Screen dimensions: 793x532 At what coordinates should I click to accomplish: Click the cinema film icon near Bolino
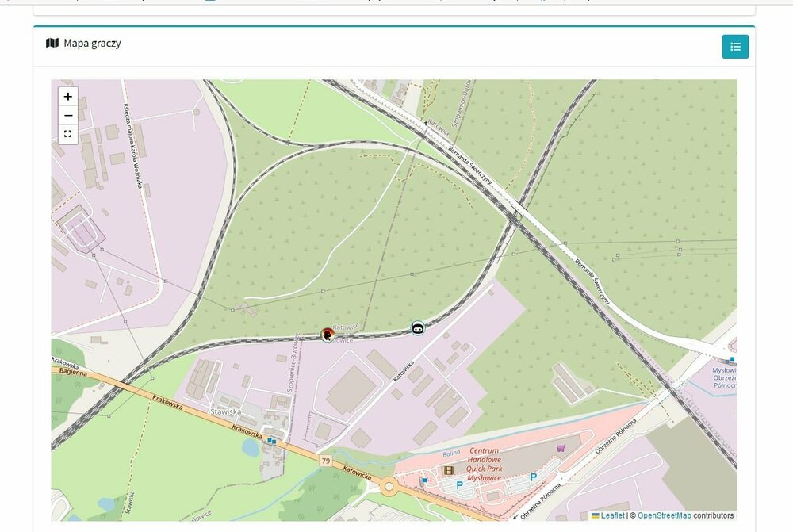[448, 470]
